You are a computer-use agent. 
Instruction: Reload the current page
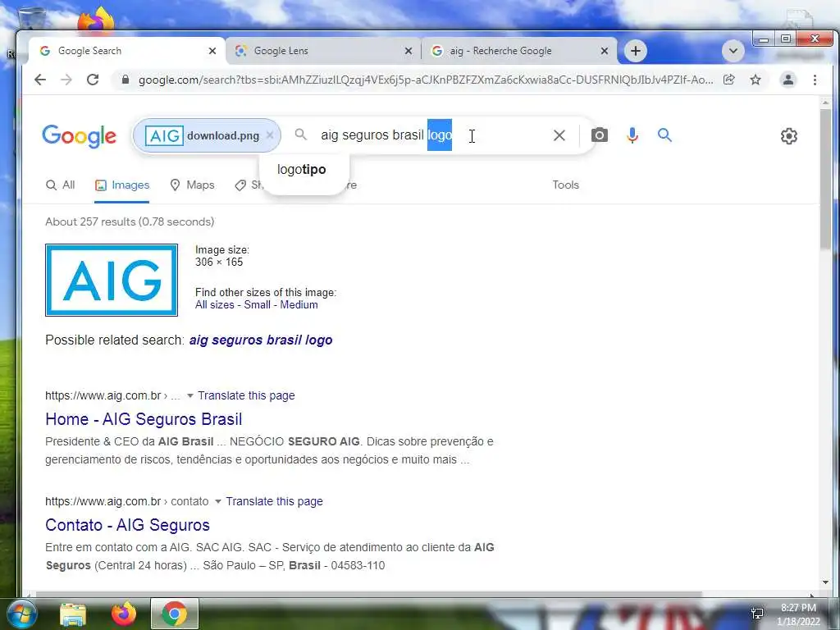93,80
